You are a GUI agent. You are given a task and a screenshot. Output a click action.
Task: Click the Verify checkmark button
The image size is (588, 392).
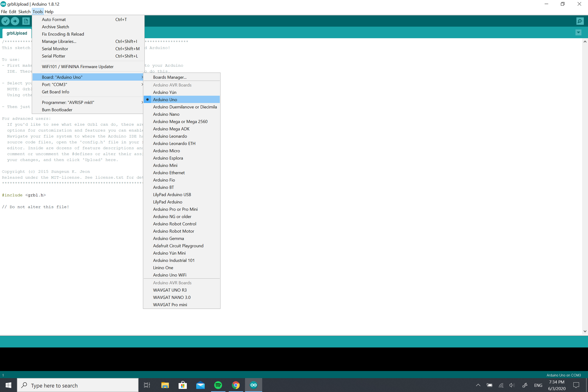coord(5,21)
